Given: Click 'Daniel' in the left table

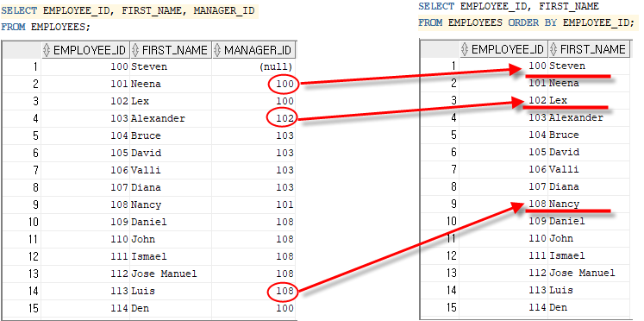Looking at the screenshot, I should point(149,223).
